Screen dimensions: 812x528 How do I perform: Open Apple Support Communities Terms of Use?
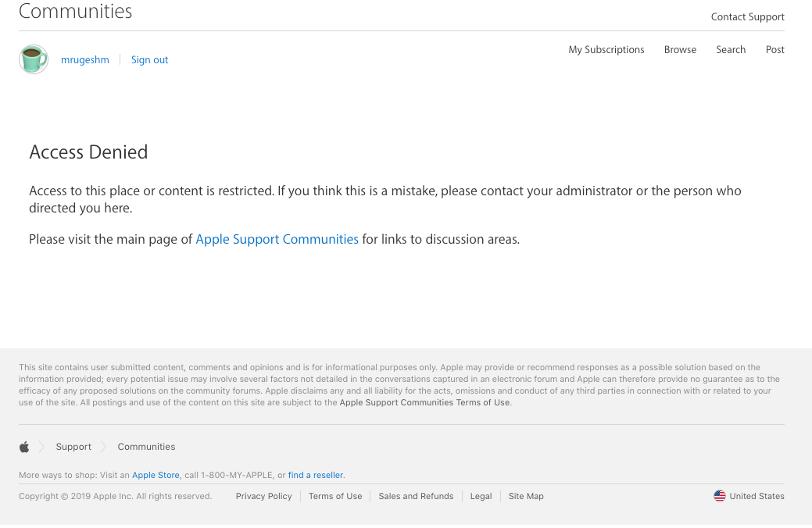424,403
